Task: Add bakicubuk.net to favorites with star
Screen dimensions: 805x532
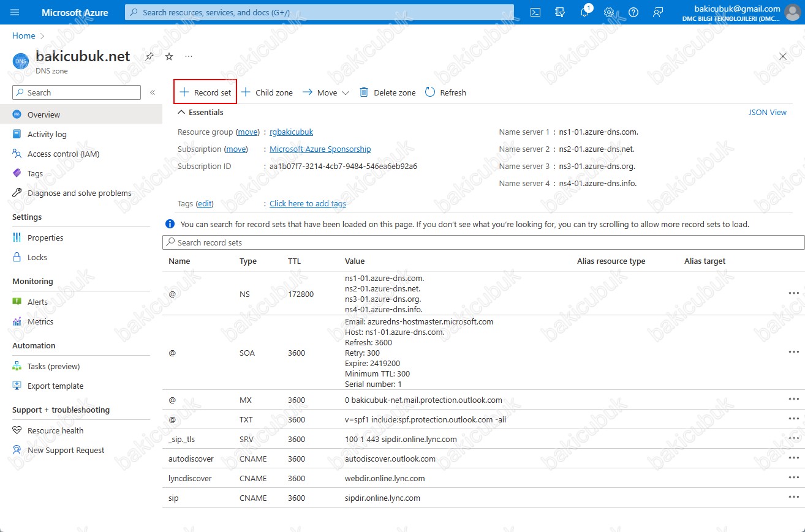Action: click(169, 56)
